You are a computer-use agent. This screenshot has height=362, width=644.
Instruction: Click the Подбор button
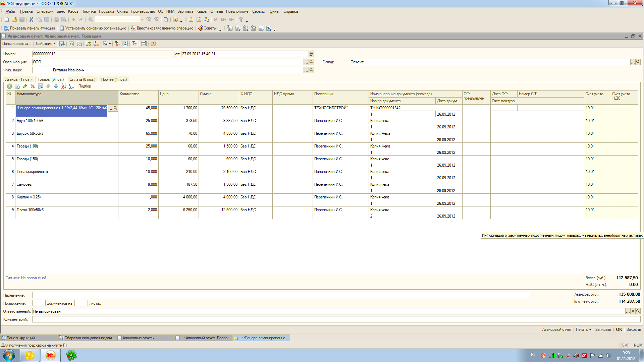(85, 86)
